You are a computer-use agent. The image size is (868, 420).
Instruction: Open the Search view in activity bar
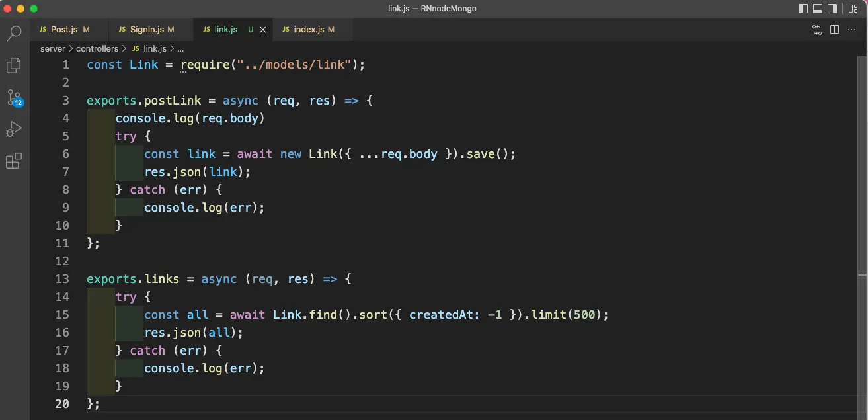click(x=14, y=34)
